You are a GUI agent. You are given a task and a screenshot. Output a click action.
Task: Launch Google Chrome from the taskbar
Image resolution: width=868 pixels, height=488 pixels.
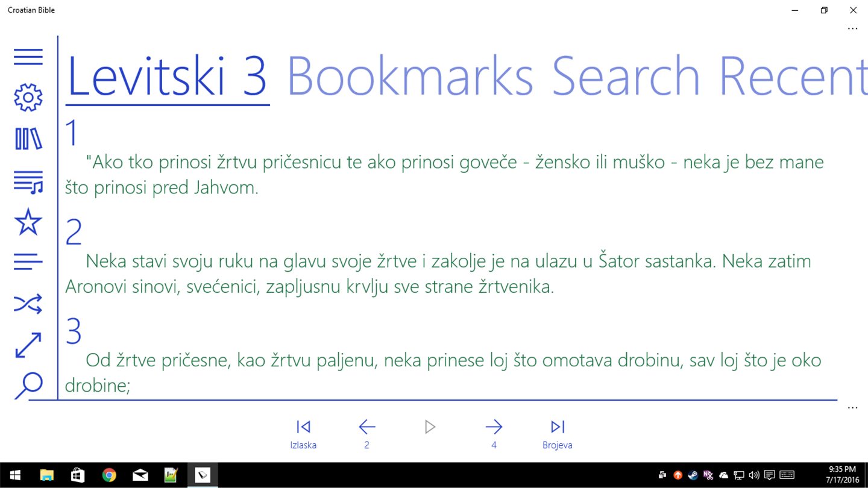[109, 475]
